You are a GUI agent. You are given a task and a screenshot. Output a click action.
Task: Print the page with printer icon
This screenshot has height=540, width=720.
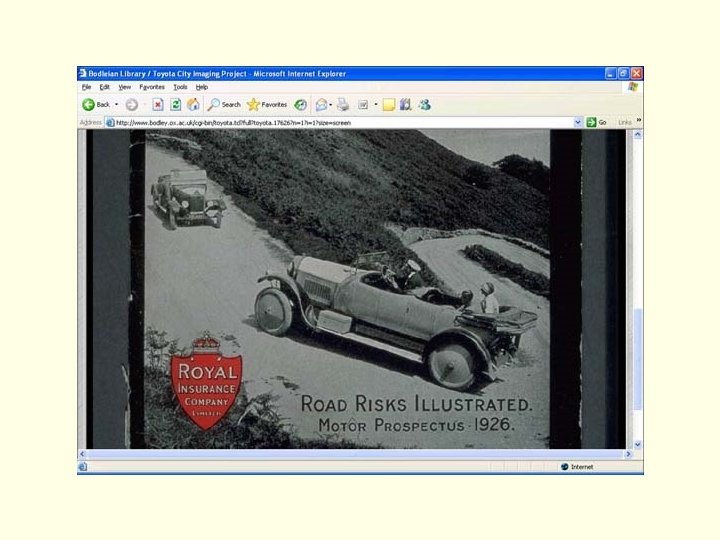(x=343, y=105)
